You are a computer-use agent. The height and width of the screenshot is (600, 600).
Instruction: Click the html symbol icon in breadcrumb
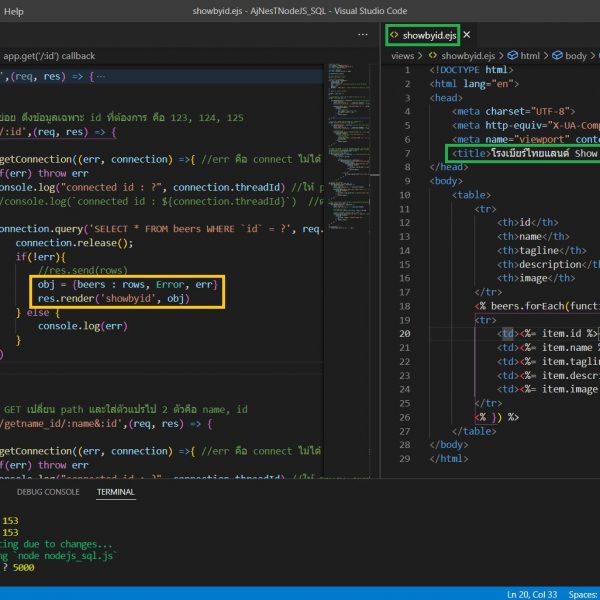(x=514, y=56)
